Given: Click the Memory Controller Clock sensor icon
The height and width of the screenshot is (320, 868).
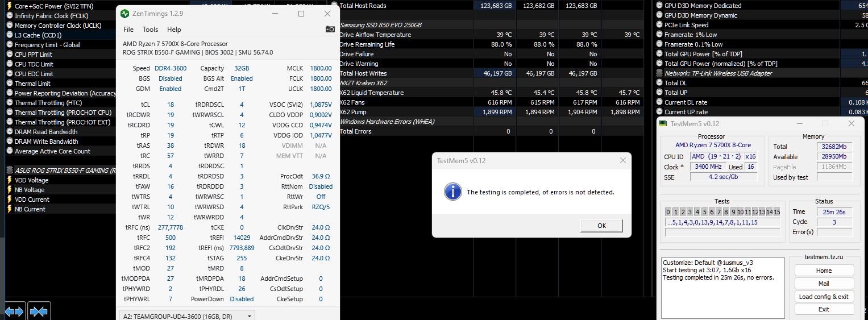Looking at the screenshot, I should 10,26.
